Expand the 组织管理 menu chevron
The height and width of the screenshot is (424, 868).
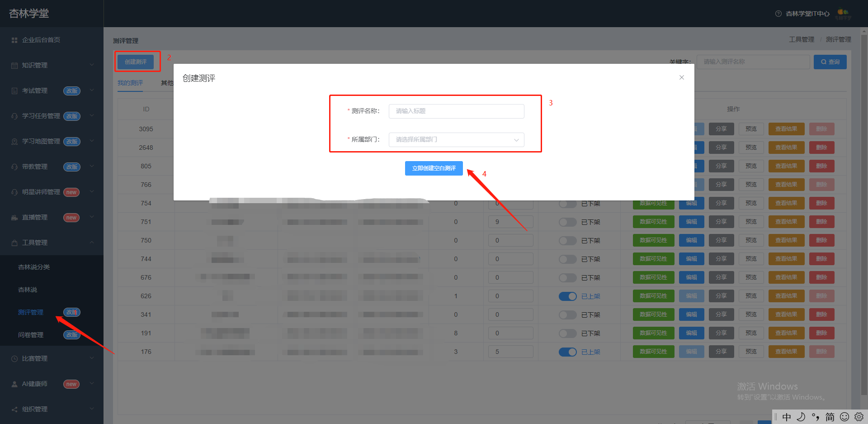(x=92, y=409)
